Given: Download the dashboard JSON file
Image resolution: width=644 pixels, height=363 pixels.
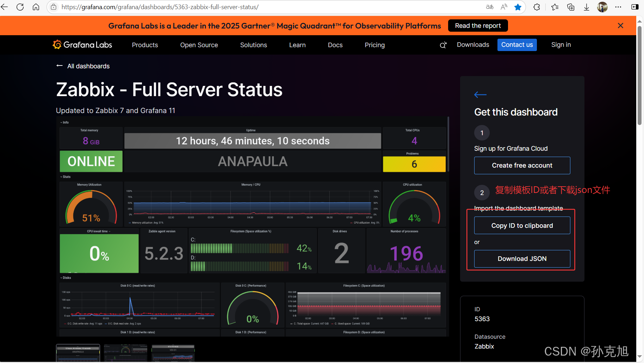Looking at the screenshot, I should [x=522, y=259].
